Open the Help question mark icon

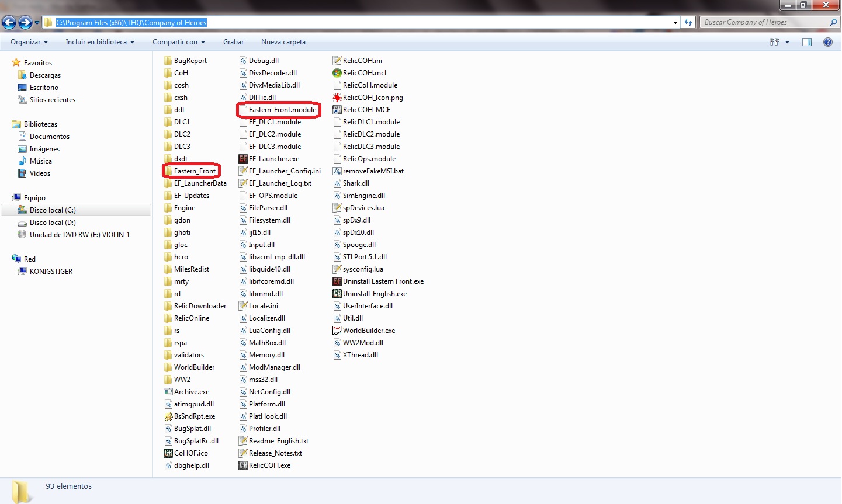tap(828, 42)
